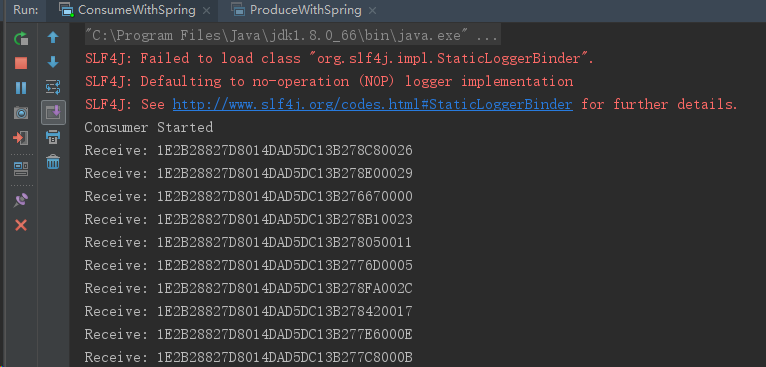Stop the running process
The image size is (766, 367).
tap(21, 63)
